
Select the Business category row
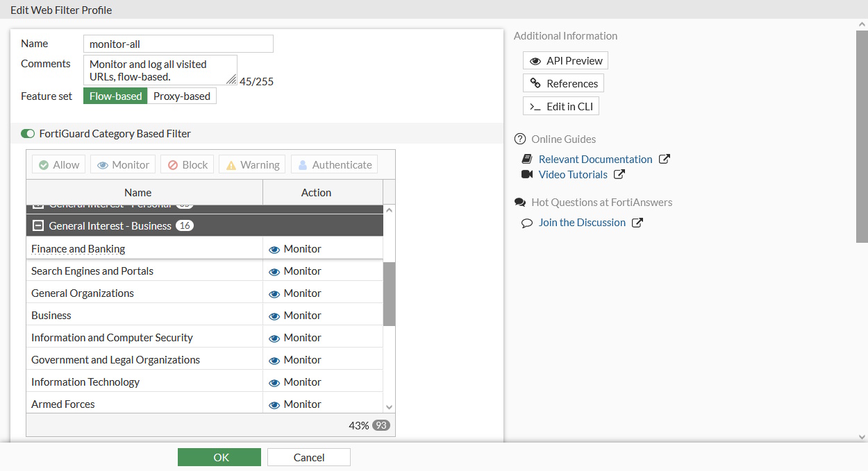coord(205,316)
